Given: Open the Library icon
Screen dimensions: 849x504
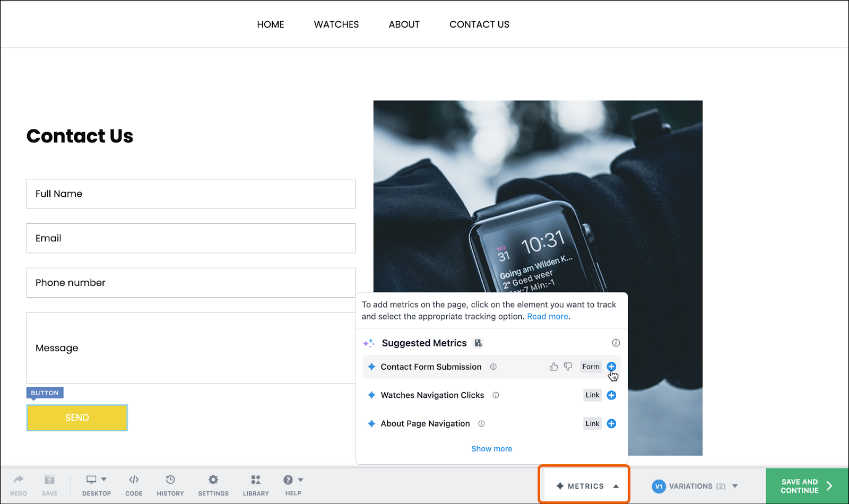Looking at the screenshot, I should 256,480.
